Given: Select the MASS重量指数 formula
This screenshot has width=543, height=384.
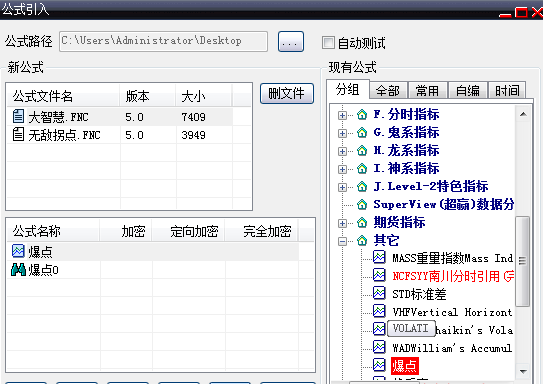Looking at the screenshot, I should (x=453, y=258).
